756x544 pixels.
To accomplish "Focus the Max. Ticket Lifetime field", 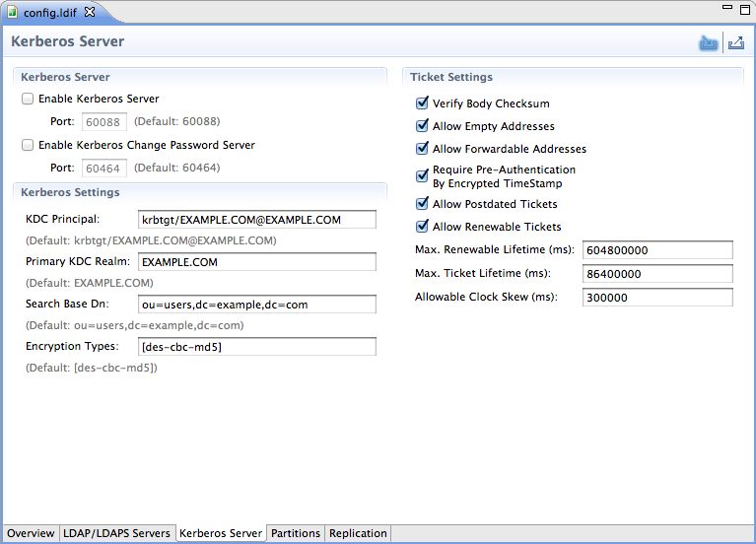I will click(x=657, y=274).
